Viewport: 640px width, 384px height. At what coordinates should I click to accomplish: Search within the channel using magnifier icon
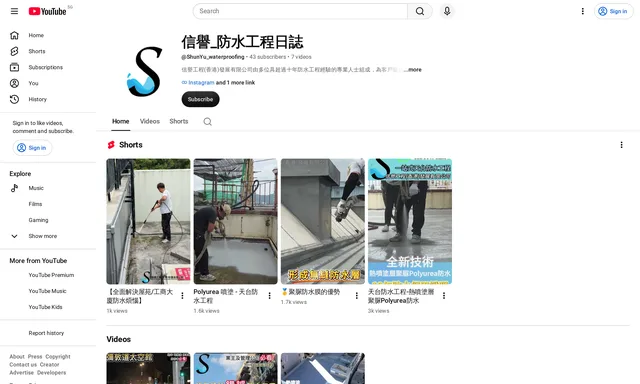(x=207, y=122)
